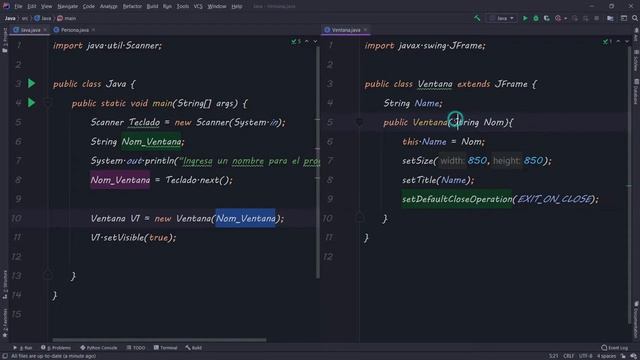This screenshot has height=360, width=640.
Task: Open Search Everywhere magnifier icon
Action: 635,18
